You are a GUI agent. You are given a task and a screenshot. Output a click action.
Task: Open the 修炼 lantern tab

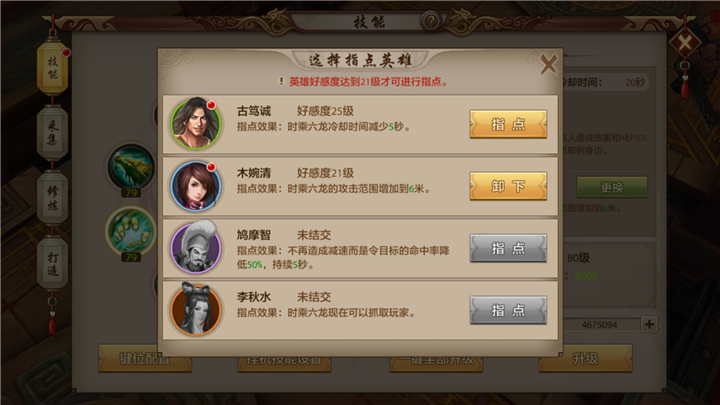[53, 198]
